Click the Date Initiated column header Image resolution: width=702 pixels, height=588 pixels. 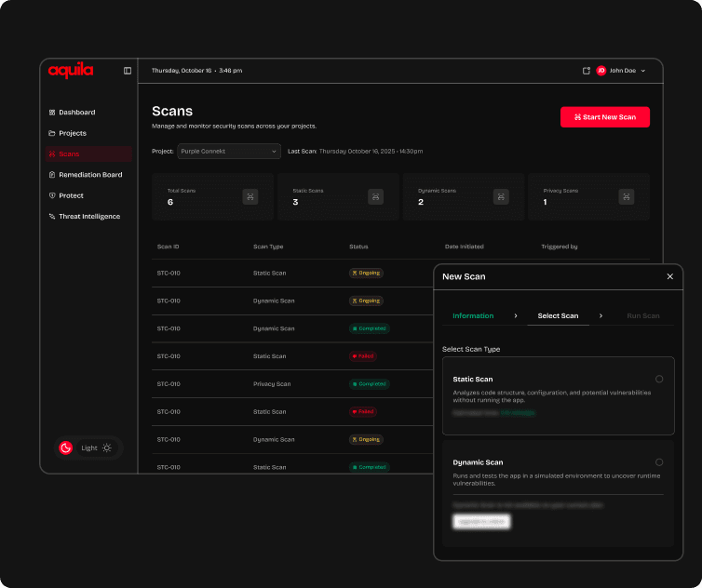465,247
